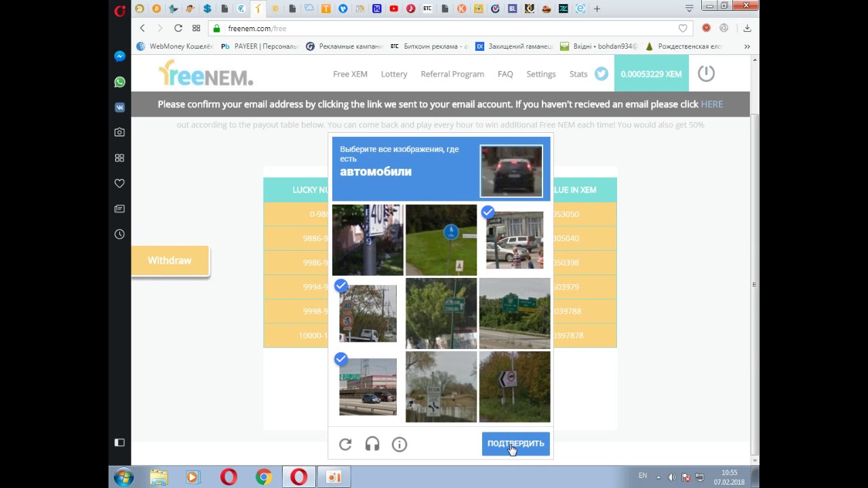Image resolution: width=868 pixels, height=488 pixels.
Task: Go back to the previous page
Action: 142,28
